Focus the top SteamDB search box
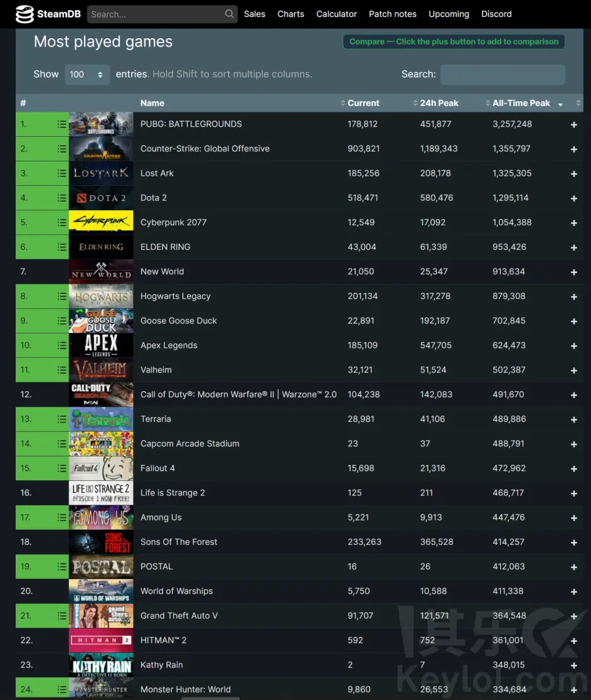This screenshot has height=700, width=591. pyautogui.click(x=162, y=14)
